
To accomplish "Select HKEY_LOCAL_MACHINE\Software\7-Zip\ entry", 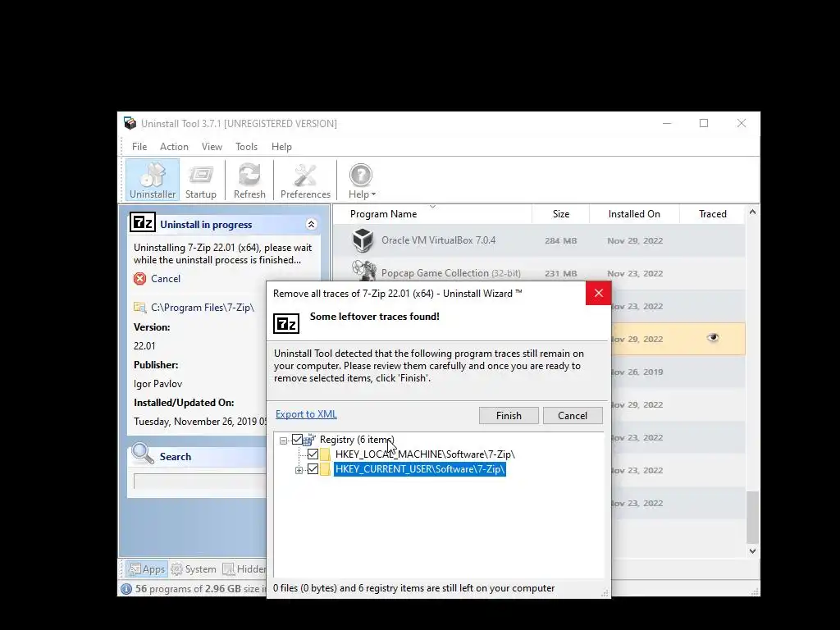I will click(x=425, y=454).
